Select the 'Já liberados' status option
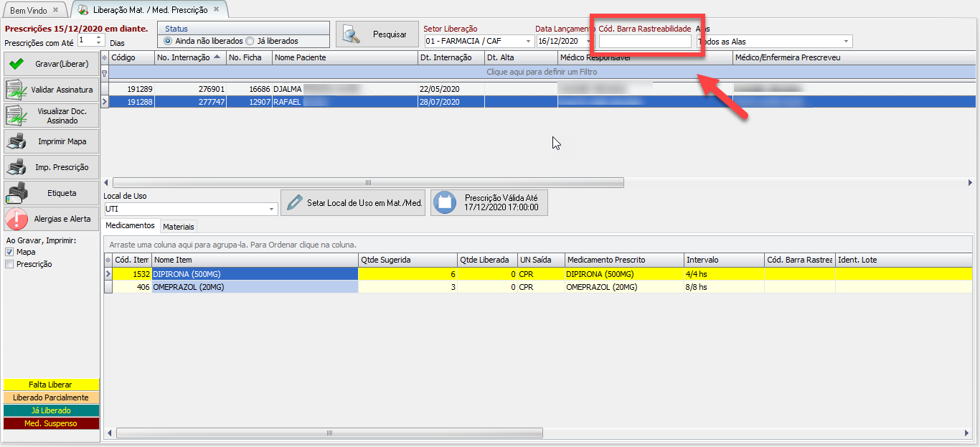Screen dimensions: 980x447 (250, 41)
